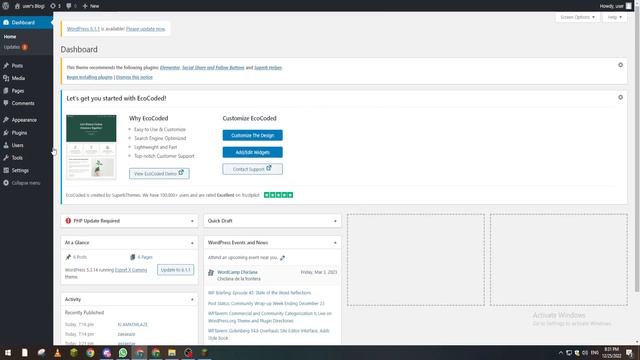The image size is (640, 360).
Task: Click the Esport X Gaming theme link
Action: click(131, 270)
